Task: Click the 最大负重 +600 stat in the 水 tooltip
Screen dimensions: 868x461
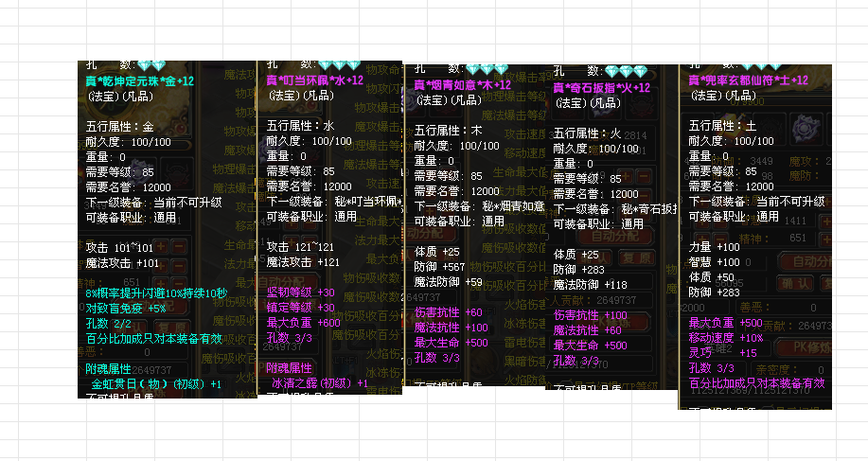Action: 303,323
